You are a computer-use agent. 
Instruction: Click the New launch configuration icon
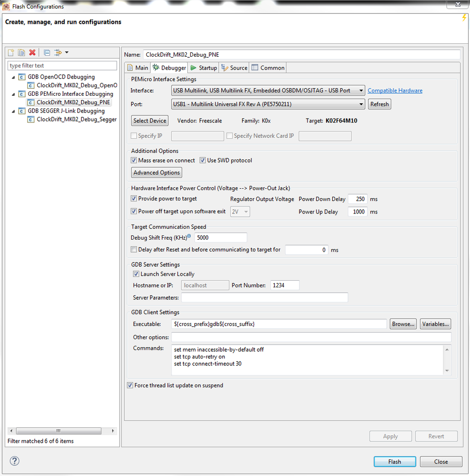[x=11, y=52]
